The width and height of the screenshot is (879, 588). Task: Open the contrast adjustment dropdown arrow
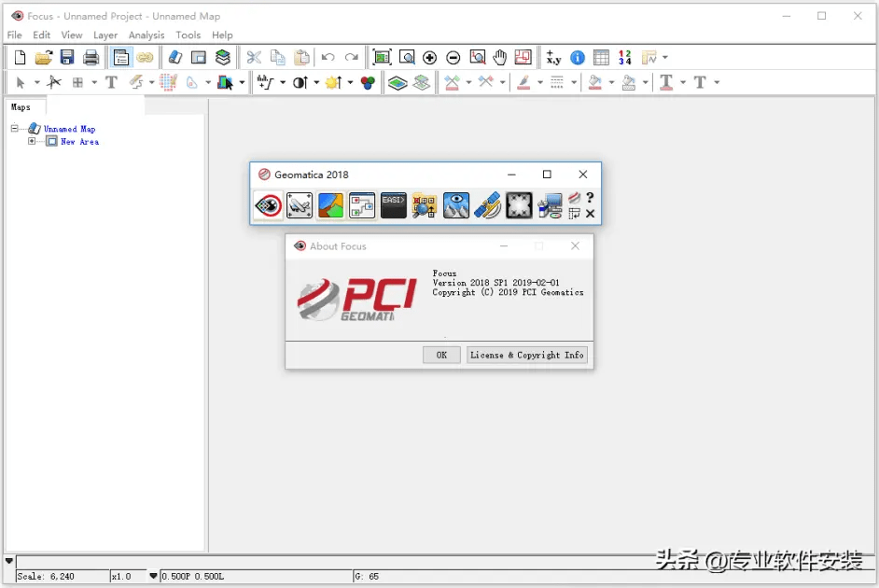[316, 83]
